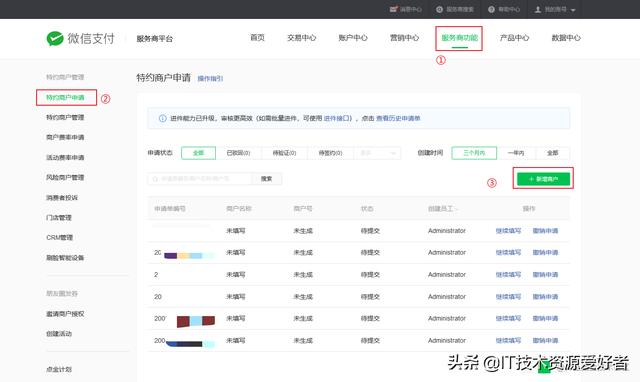Click the WeChat Pay green logo
640x382 pixels.
pyautogui.click(x=55, y=38)
